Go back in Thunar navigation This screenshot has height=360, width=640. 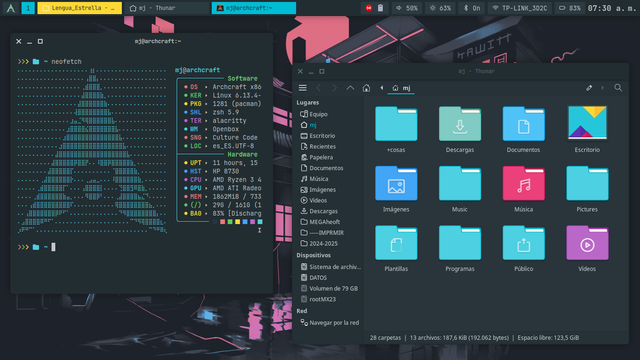[x=319, y=88]
